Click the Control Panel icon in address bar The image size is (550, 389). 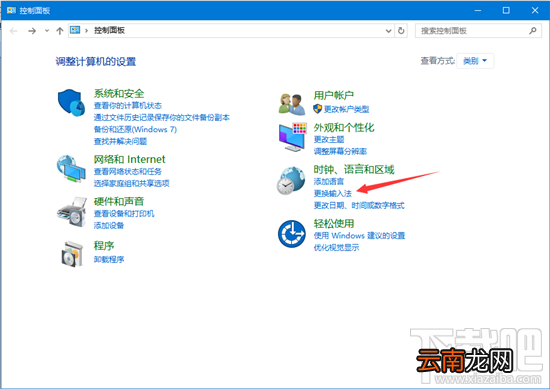[75, 30]
